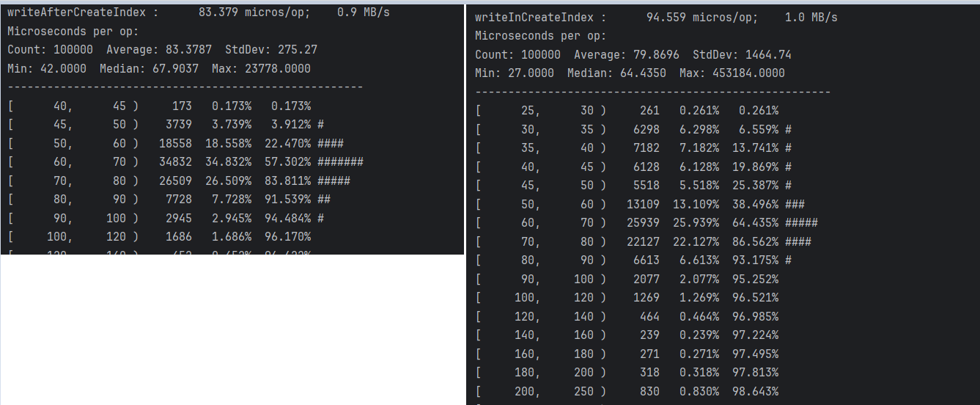The height and width of the screenshot is (405, 980).
Task: Select Median: 67.9037 text
Action: (149, 69)
